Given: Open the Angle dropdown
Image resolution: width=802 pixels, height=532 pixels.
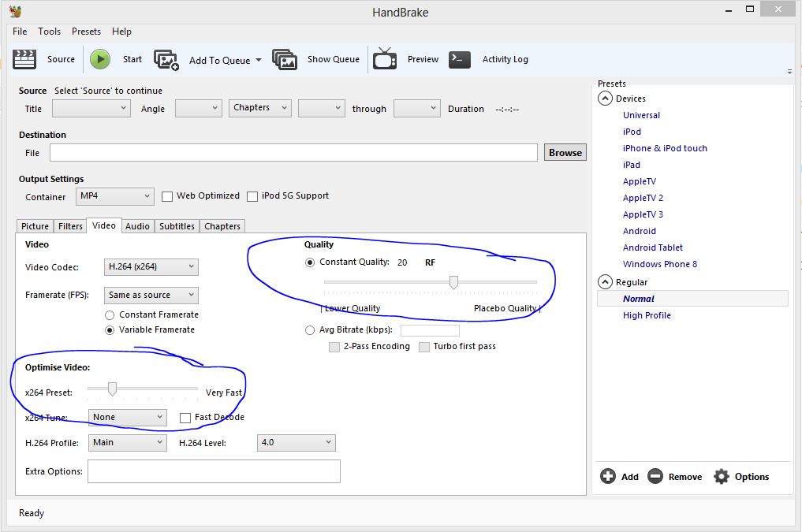Looking at the screenshot, I should tap(199, 108).
